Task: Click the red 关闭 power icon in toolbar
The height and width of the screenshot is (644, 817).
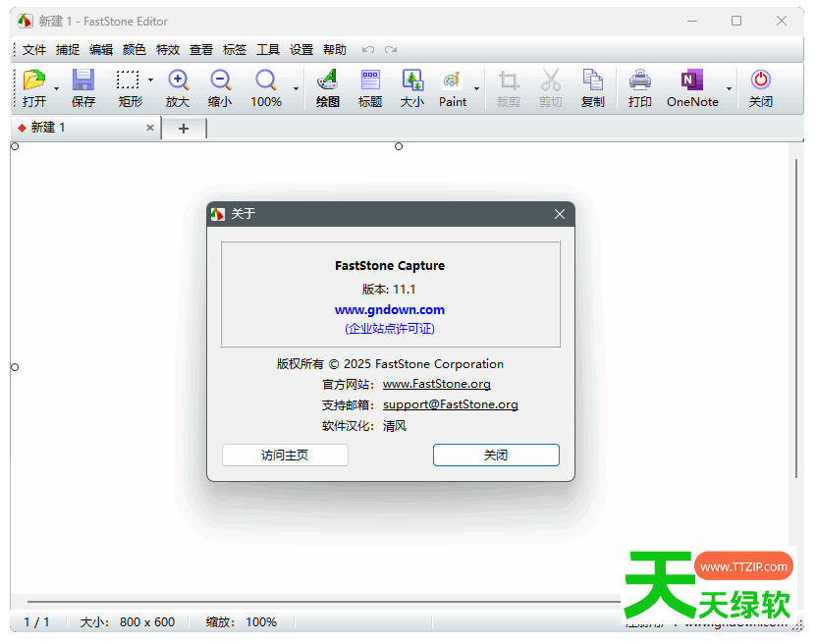Action: coord(761,80)
